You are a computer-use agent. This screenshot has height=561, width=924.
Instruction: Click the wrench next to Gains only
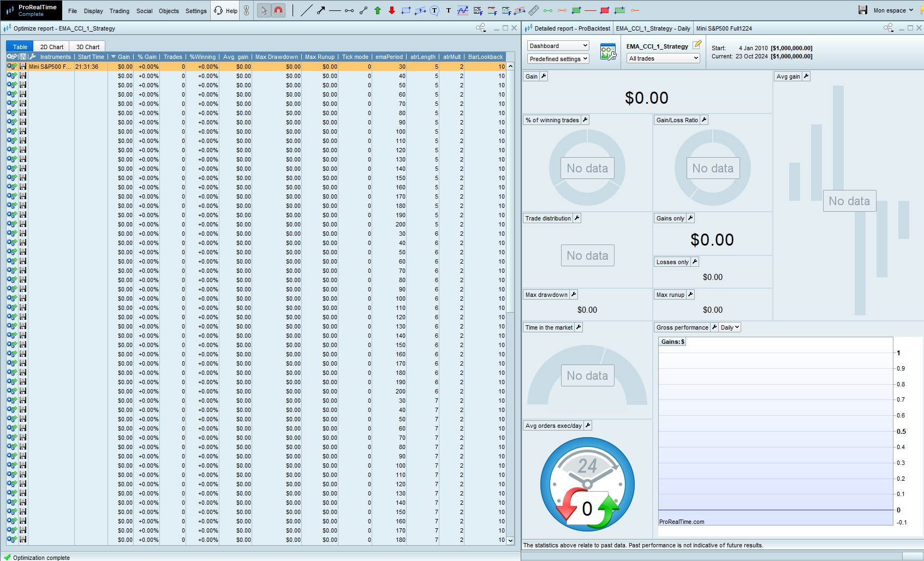pos(690,218)
